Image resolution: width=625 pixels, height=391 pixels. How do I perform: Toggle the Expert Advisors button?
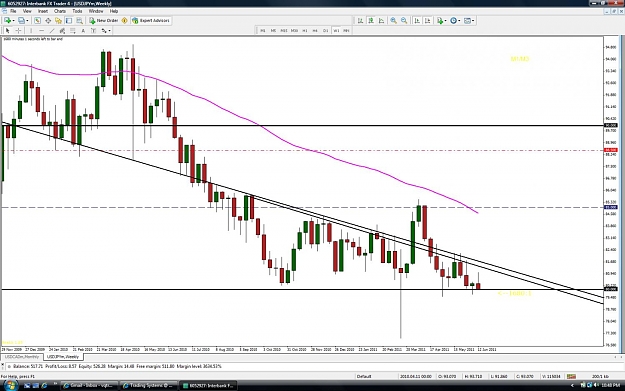[151, 20]
